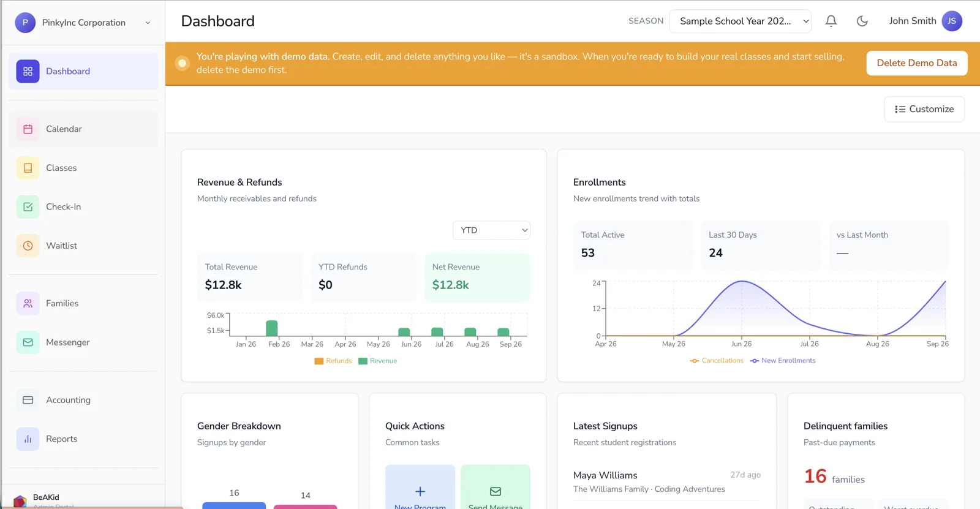Click the YTD Refunds $0 card

click(x=364, y=277)
